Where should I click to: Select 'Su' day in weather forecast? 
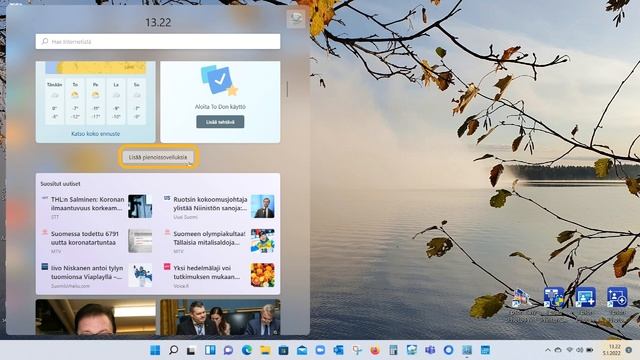136,101
